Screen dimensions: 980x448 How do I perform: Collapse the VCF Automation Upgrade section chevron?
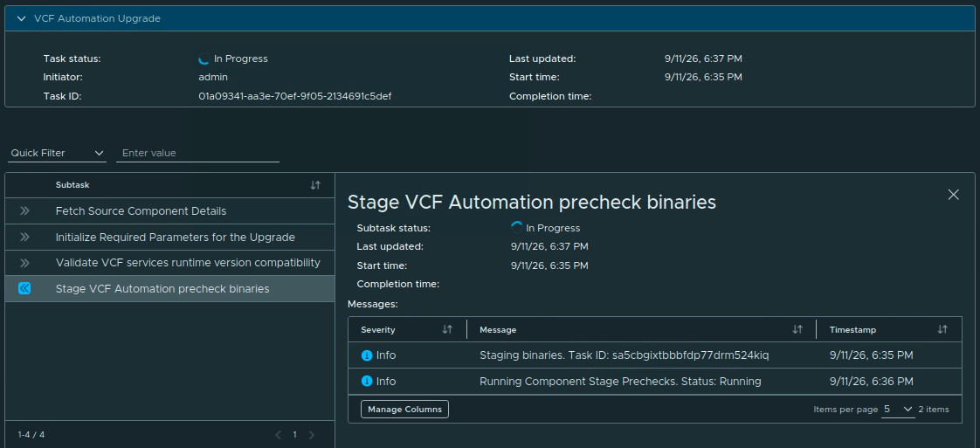tap(22, 18)
